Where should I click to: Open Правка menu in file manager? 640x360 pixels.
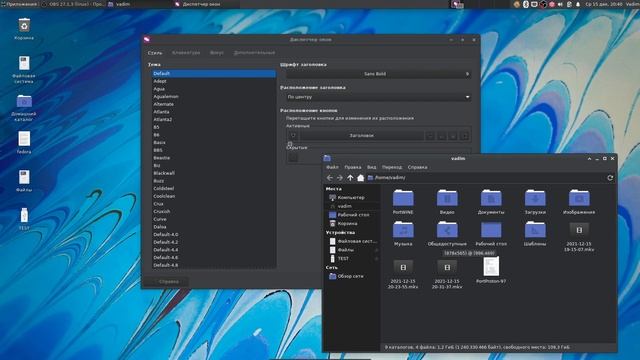[353, 167]
